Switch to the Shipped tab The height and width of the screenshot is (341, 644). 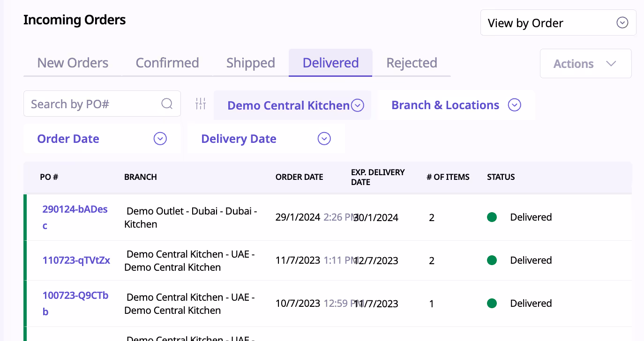250,62
